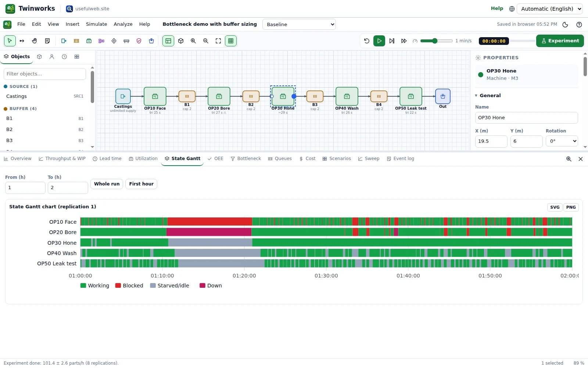Viewport: 588px width, 368px height.
Task: Click the Whole run button
Action: (x=107, y=184)
